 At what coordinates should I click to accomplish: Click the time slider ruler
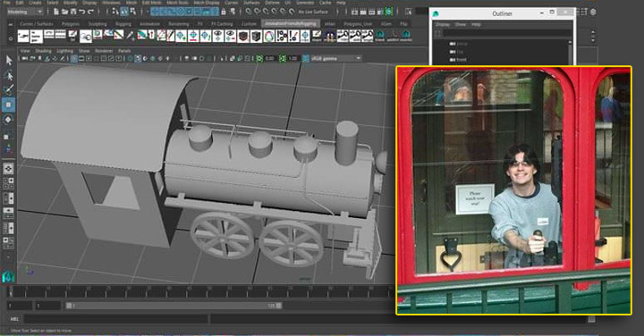pos(201,291)
